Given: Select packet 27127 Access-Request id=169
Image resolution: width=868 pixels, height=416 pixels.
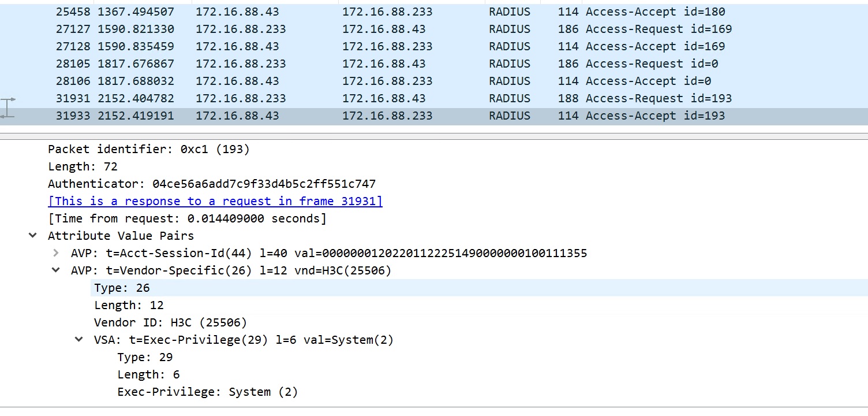Looking at the screenshot, I should tap(390, 29).
